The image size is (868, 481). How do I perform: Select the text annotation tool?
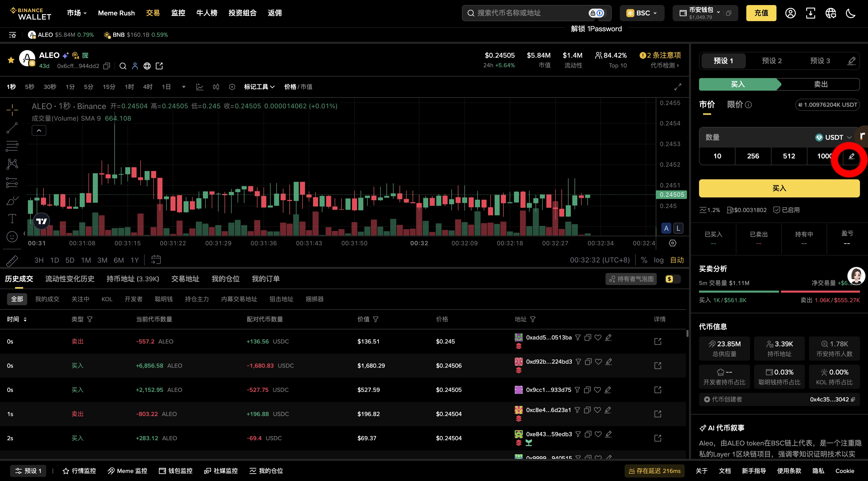click(12, 219)
